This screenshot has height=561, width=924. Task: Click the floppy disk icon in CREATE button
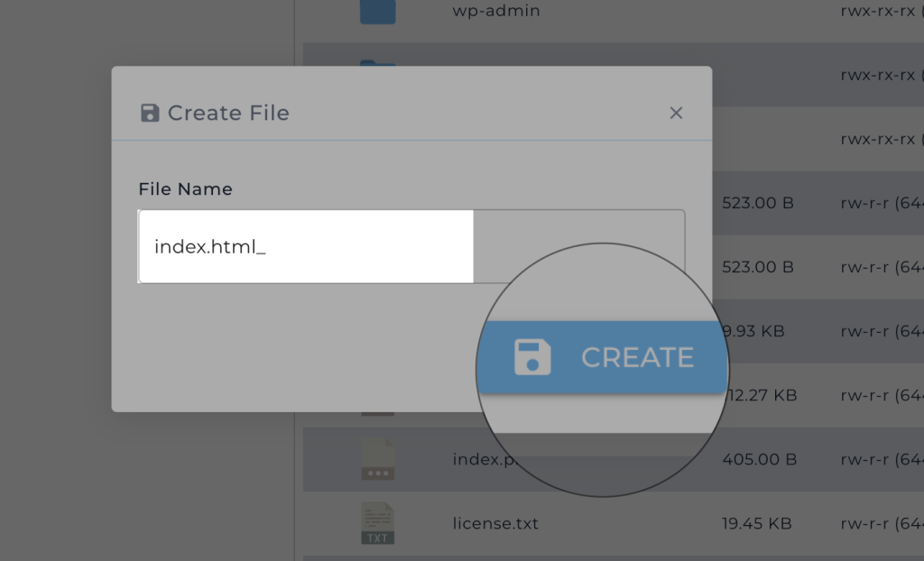(532, 357)
